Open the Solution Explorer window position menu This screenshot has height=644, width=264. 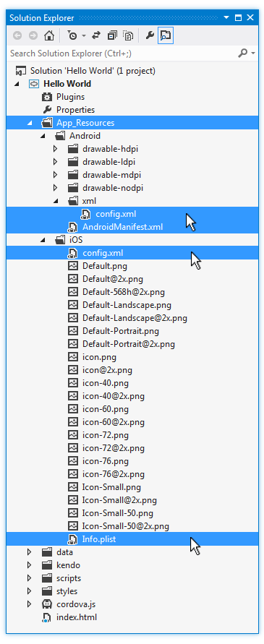[226, 18]
